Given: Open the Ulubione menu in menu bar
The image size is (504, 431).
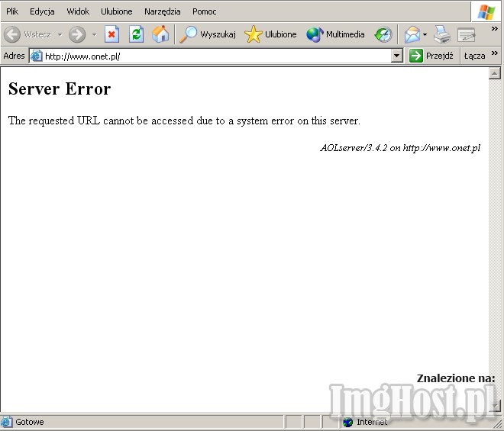Looking at the screenshot, I should (117, 11).
